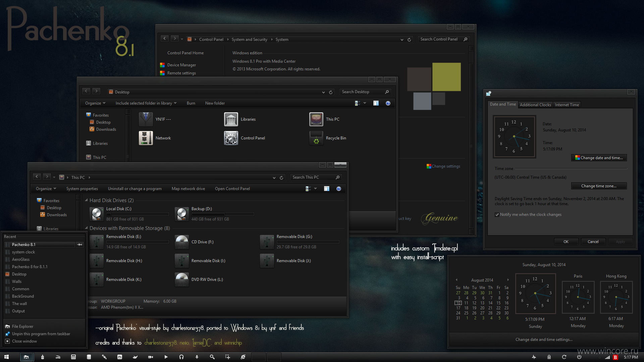This screenshot has width=644, height=362.
Task: Click Change date and time button
Action: (599, 158)
